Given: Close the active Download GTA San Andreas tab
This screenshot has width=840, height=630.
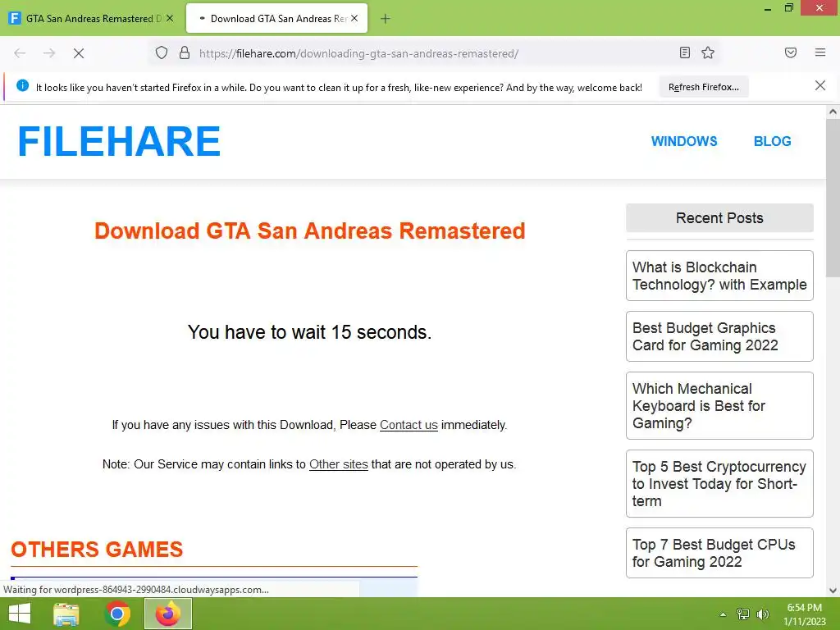Looking at the screenshot, I should tap(354, 18).
